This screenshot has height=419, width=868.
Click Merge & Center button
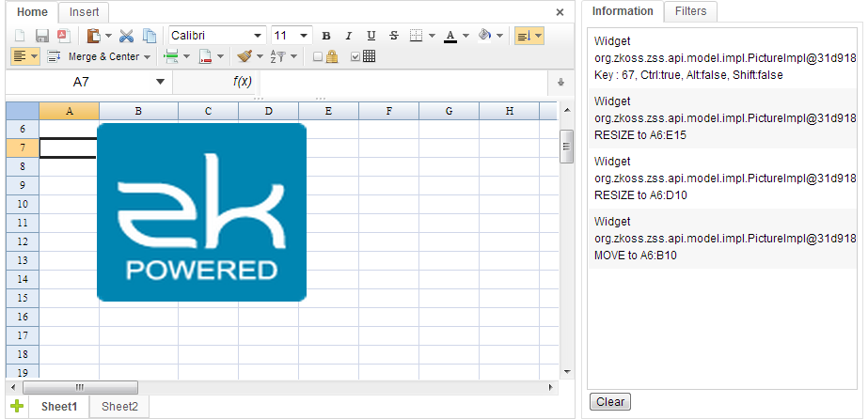(103, 56)
